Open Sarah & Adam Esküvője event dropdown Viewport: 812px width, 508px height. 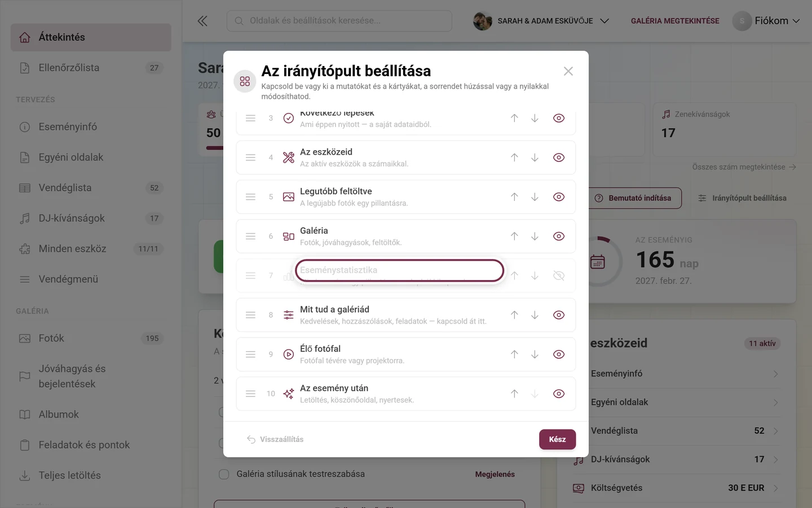pos(541,21)
